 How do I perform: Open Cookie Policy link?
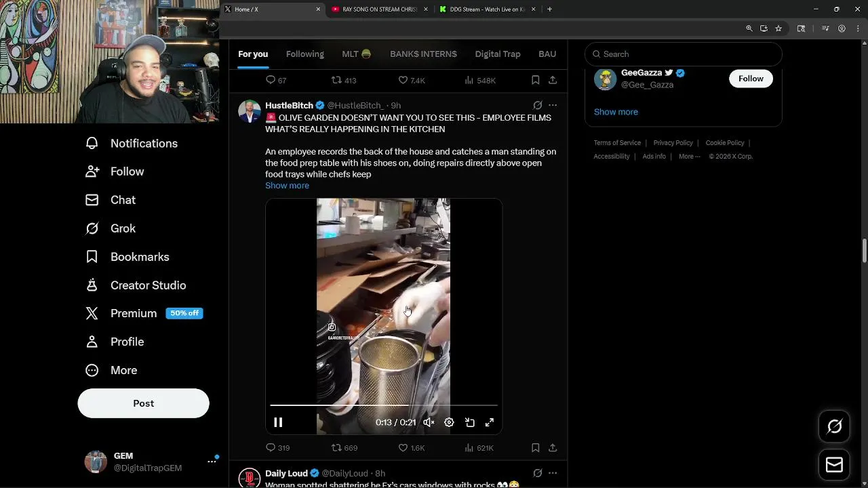[x=725, y=143]
